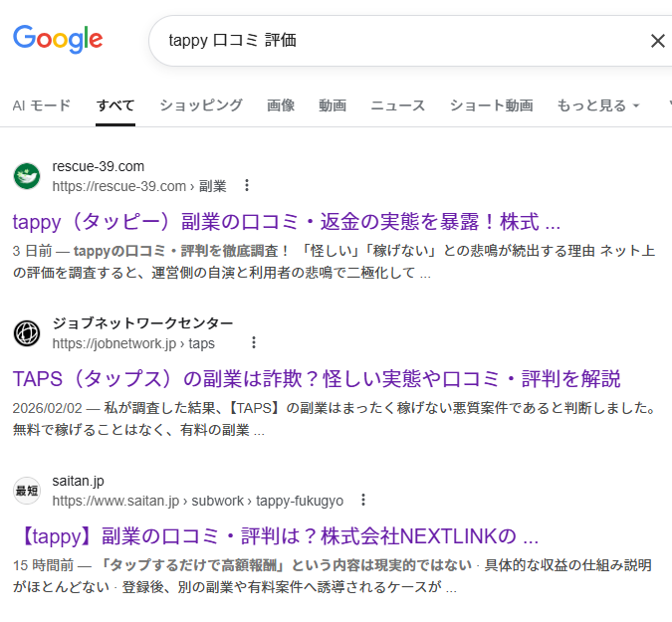Viewport: 672px width, 622px height.
Task: Click the saitan.jp site name
Action: pyautogui.click(x=78, y=481)
